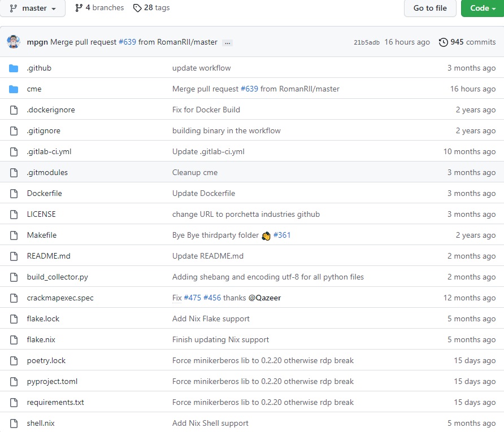This screenshot has height=432, width=504.
Task: Click the .gitignore file icon
Action: 14,130
